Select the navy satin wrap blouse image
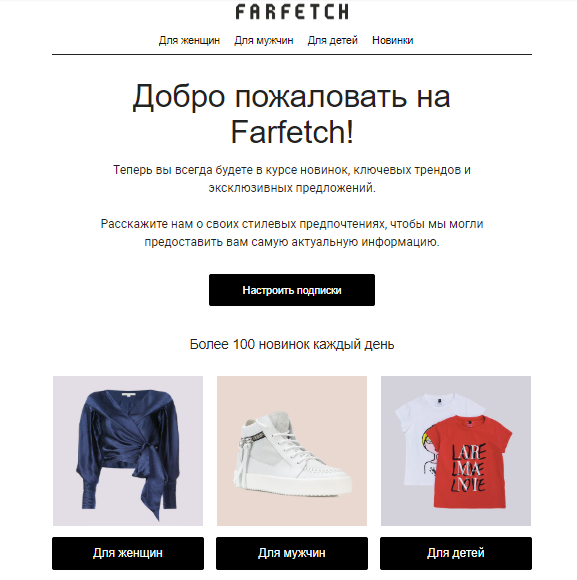This screenshot has height=580, width=577. click(128, 453)
